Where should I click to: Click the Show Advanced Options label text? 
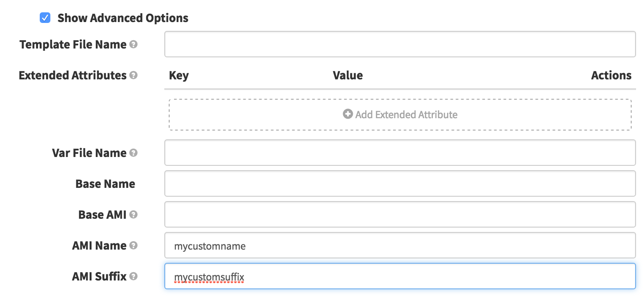click(123, 18)
